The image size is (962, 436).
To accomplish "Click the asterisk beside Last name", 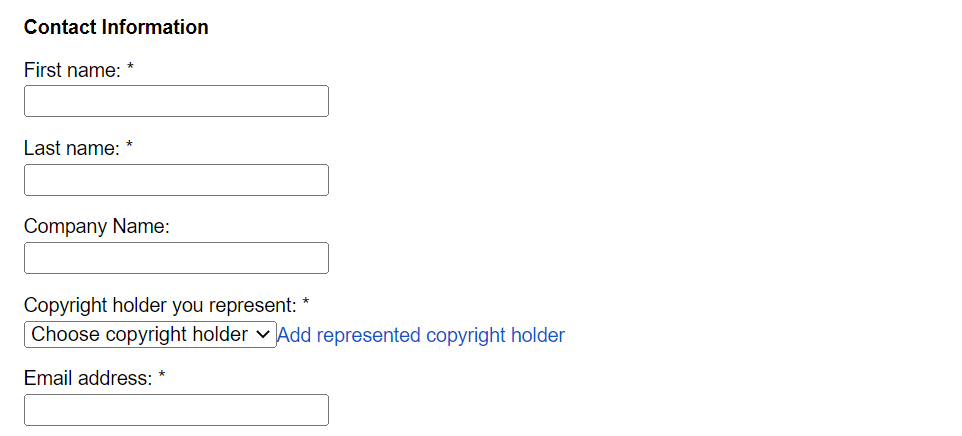I will (x=129, y=147).
